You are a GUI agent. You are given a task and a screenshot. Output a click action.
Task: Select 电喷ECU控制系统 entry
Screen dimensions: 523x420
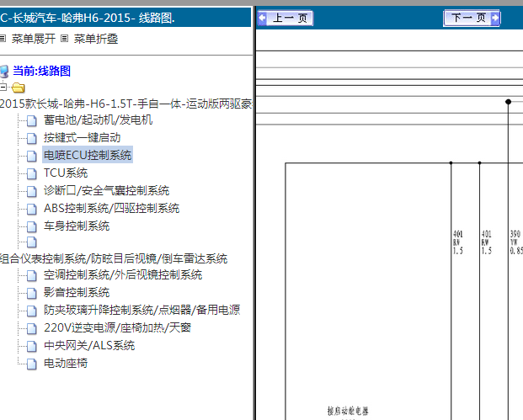point(88,155)
